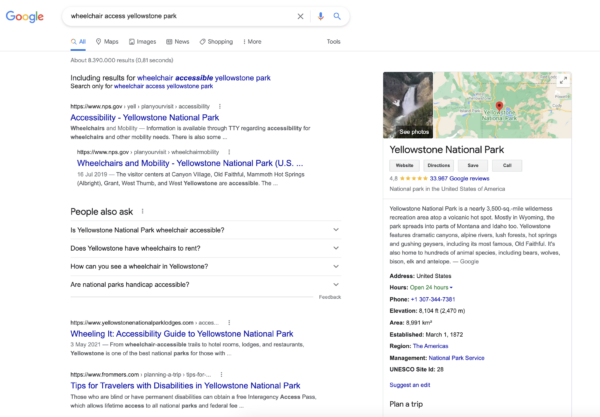
Task: Start voice search with the microphone icon
Action: pyautogui.click(x=320, y=17)
